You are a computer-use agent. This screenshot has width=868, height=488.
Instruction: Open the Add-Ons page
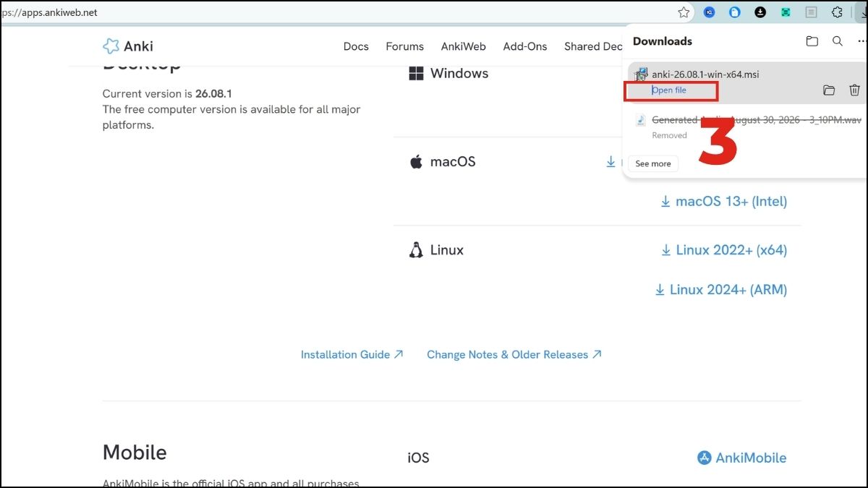(525, 46)
